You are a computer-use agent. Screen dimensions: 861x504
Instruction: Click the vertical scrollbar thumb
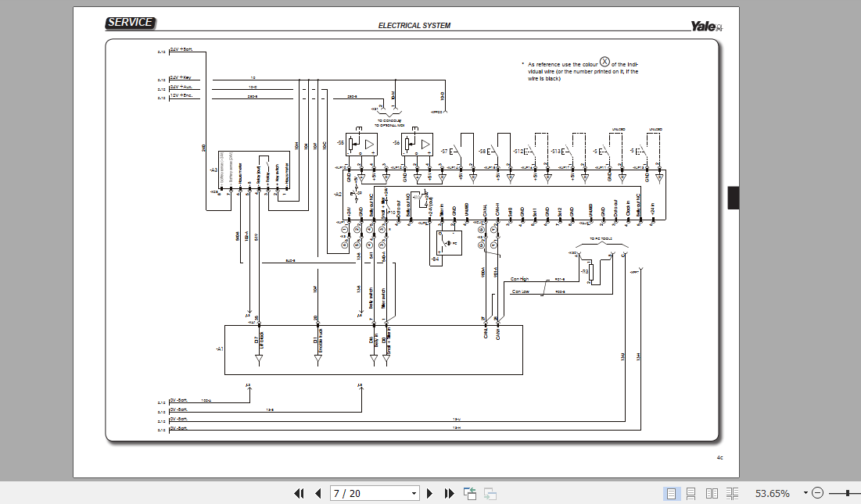734,198
